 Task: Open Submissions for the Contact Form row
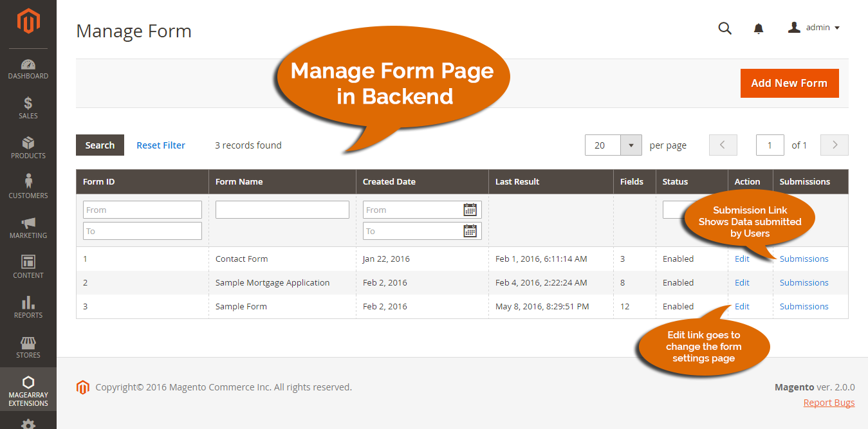tap(804, 259)
